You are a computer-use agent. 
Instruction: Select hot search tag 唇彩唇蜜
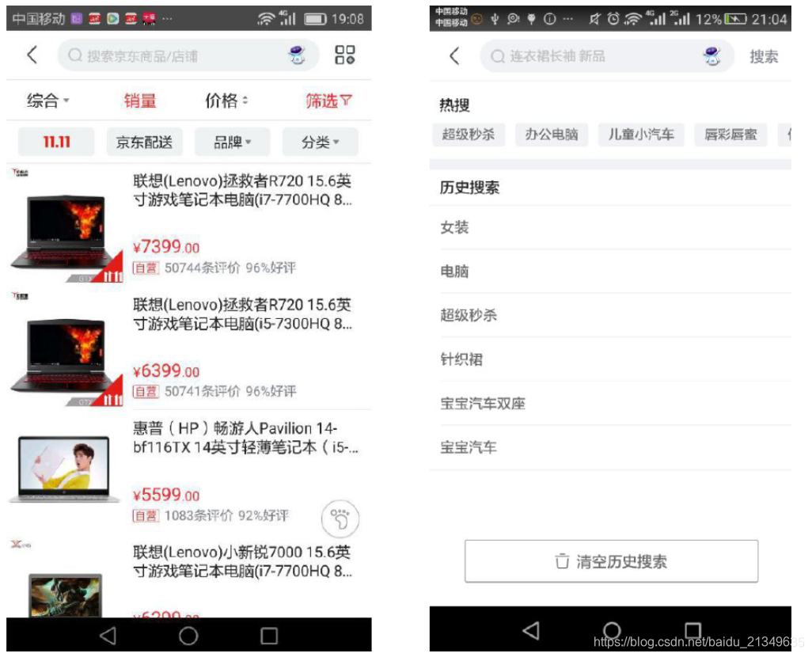point(730,135)
